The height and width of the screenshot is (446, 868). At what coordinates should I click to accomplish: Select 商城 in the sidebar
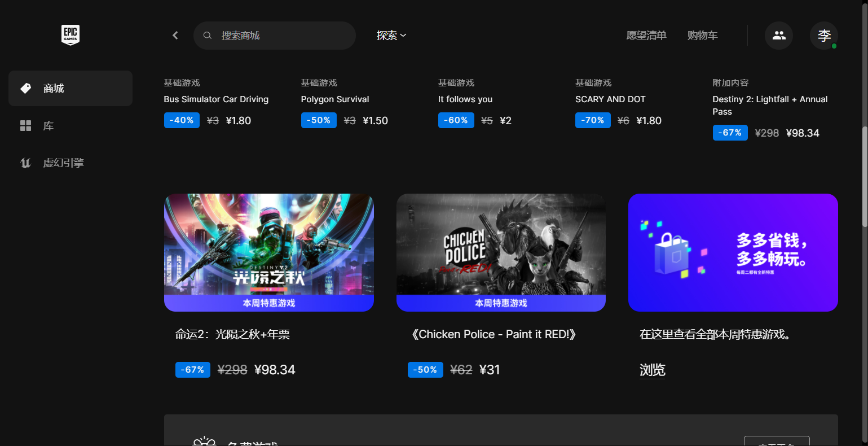point(71,88)
